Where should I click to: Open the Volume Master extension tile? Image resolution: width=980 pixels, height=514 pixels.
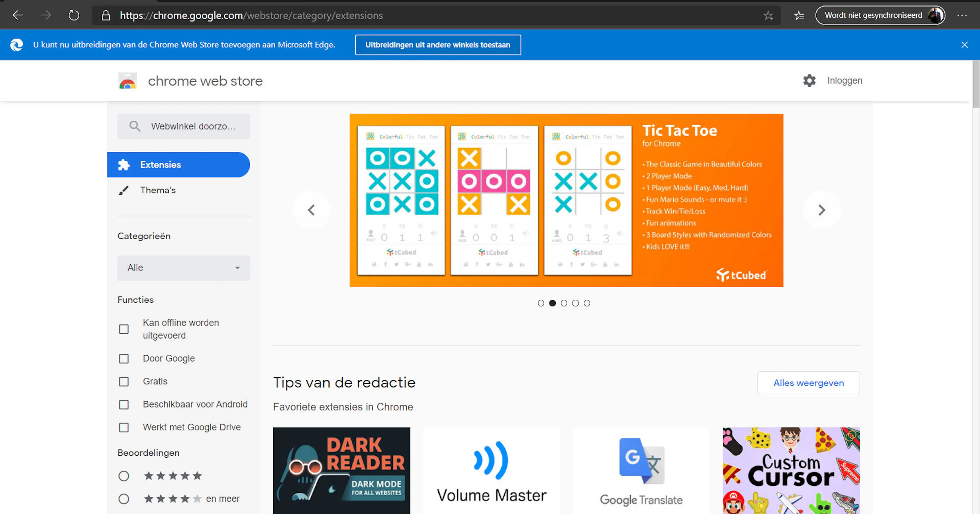[x=491, y=471]
